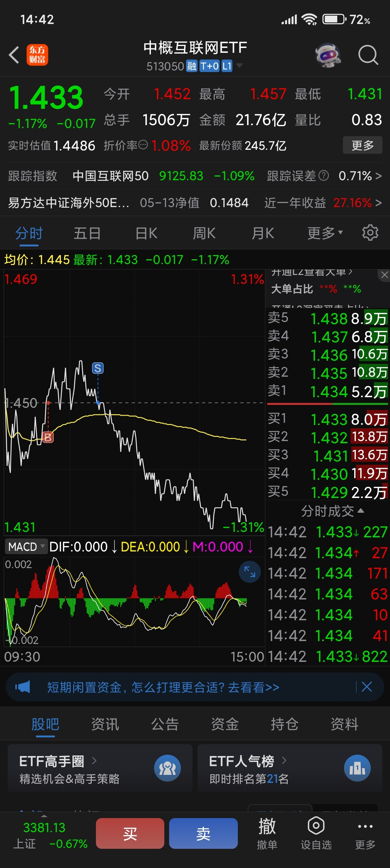The width and height of the screenshot is (390, 868).
Task: Expand the 跟踪误差 0.71% details arrow
Action: [x=378, y=176]
